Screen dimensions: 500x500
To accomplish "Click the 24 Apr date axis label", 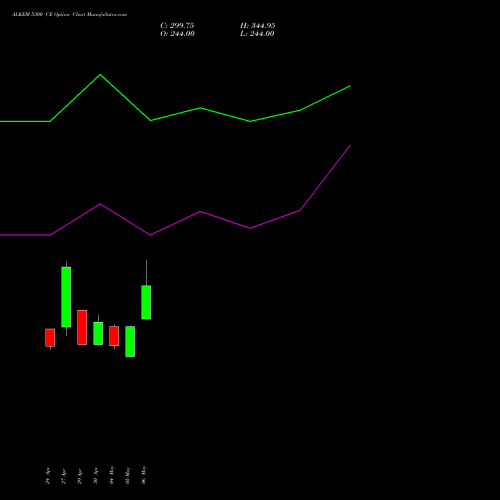I will pyautogui.click(x=48, y=475).
